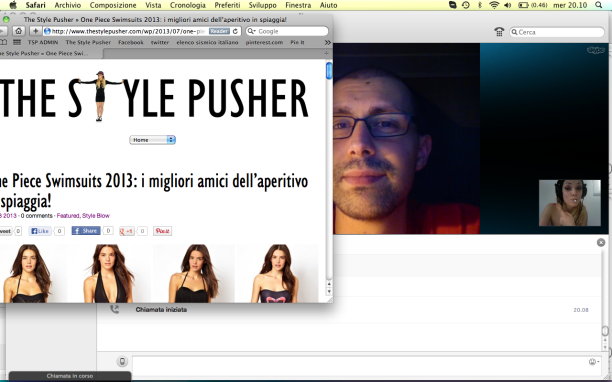Click the Google search field in Safari
This screenshot has height=382, width=612.
pos(287,31)
